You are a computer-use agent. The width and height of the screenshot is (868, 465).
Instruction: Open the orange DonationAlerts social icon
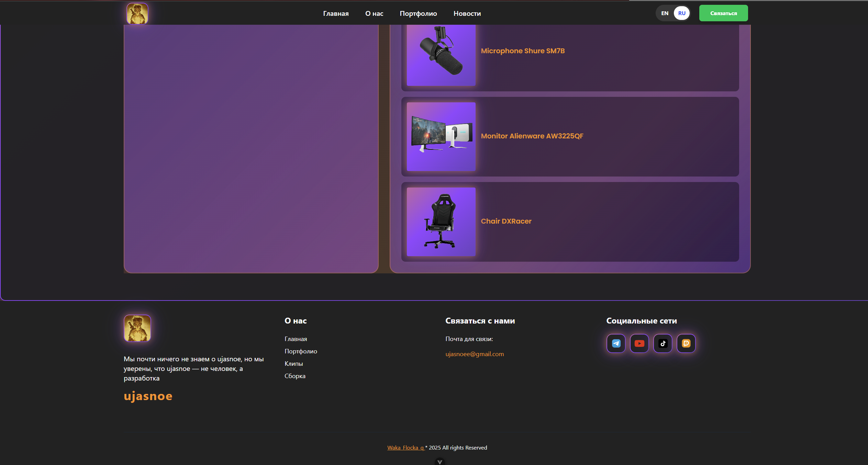click(686, 343)
